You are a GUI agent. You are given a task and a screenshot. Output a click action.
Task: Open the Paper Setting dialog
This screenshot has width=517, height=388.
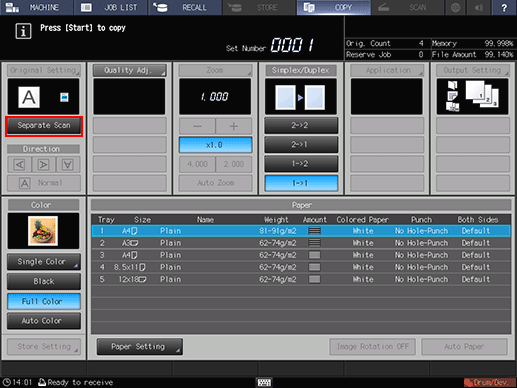(140, 347)
